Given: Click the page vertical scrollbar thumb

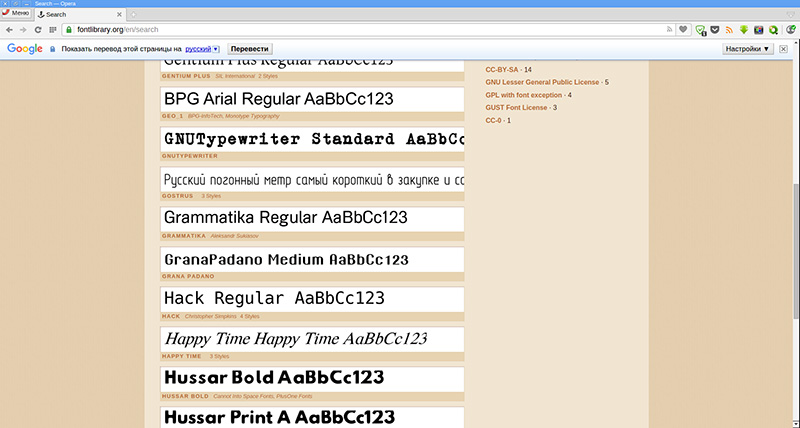Looking at the screenshot, I should 796,251.
